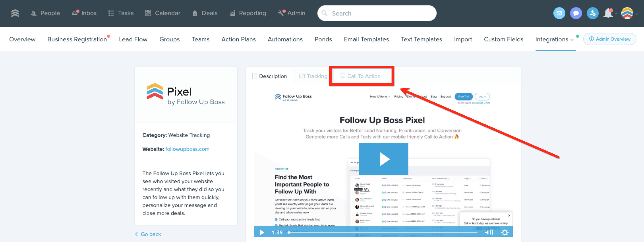
Task: Expand the notifications bell dropdown arrow
Action: [616, 14]
